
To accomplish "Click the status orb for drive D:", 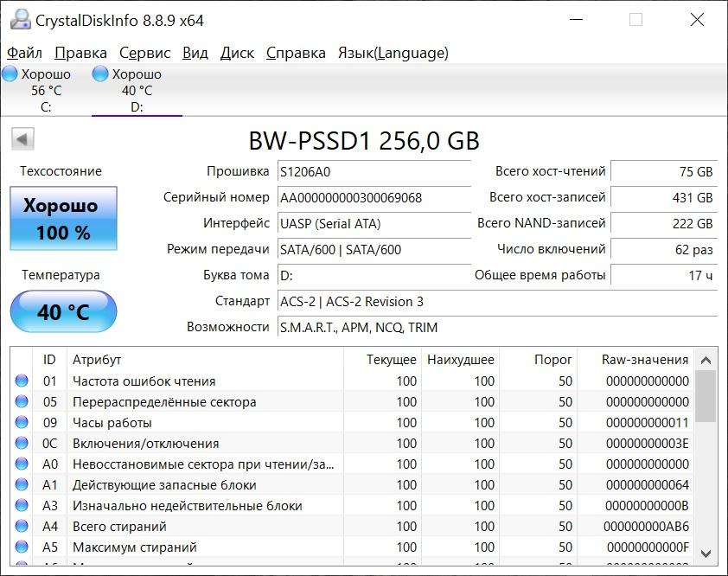I will click(x=100, y=74).
